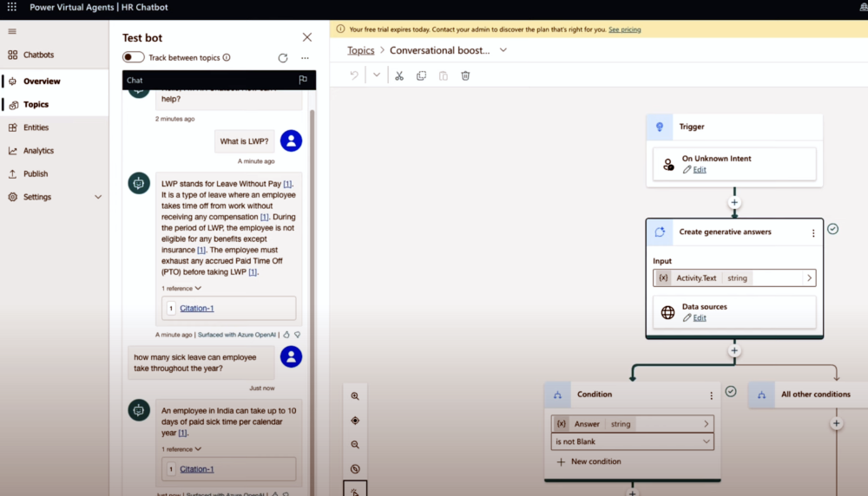Zoom out on the canvas

coord(355,445)
